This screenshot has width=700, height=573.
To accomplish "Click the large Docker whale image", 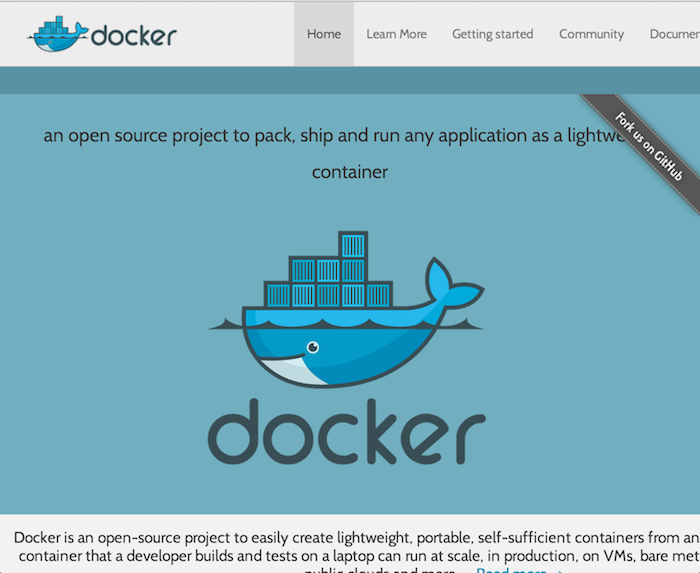I will click(347, 309).
